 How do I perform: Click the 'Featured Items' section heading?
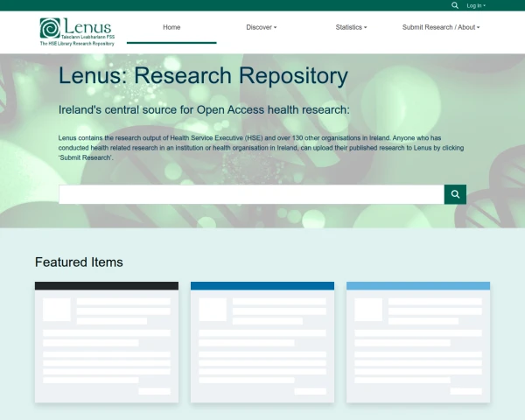click(x=79, y=262)
